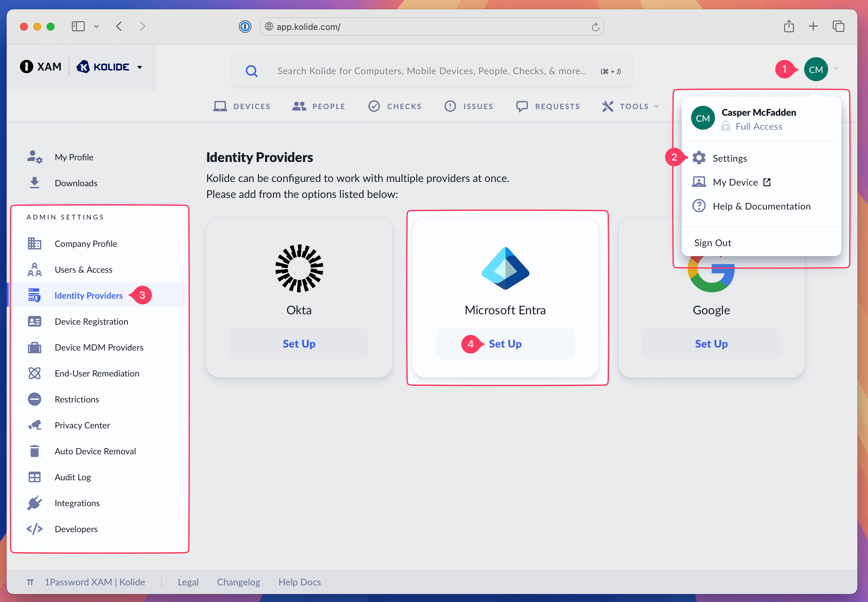868x602 pixels.
Task: Click the Developers code icon
Action: [x=34, y=529]
